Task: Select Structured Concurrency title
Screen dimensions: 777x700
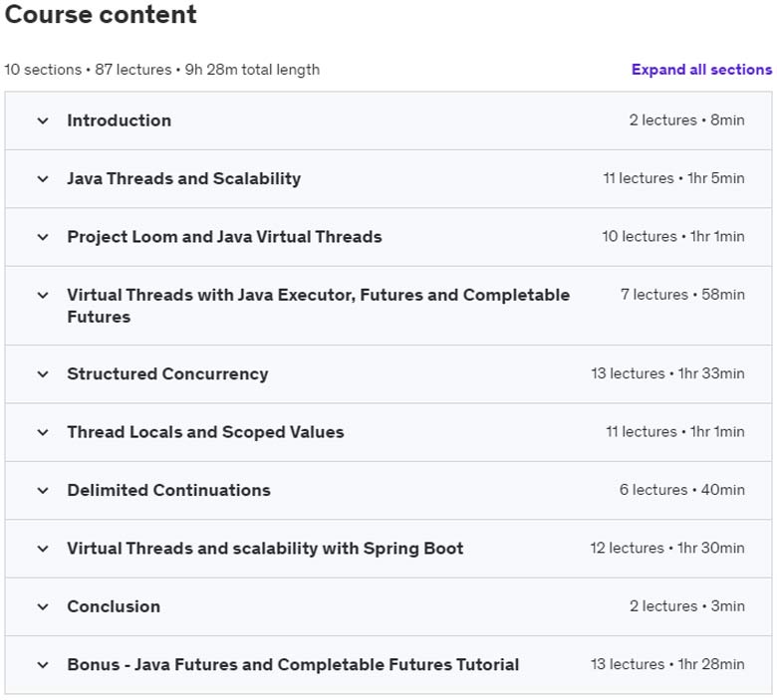Action: pyautogui.click(x=167, y=373)
